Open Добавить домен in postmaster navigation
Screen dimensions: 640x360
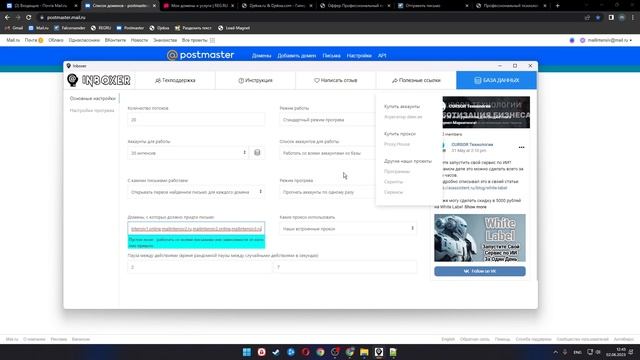click(x=296, y=56)
